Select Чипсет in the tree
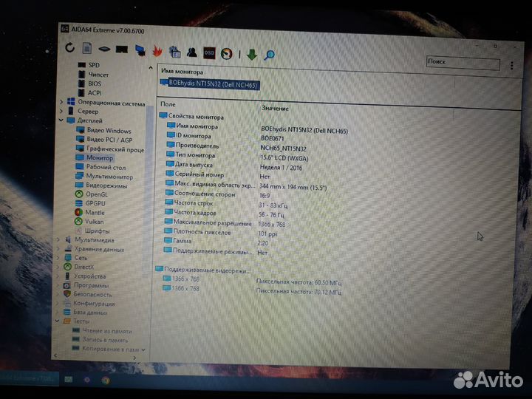 tap(98, 75)
